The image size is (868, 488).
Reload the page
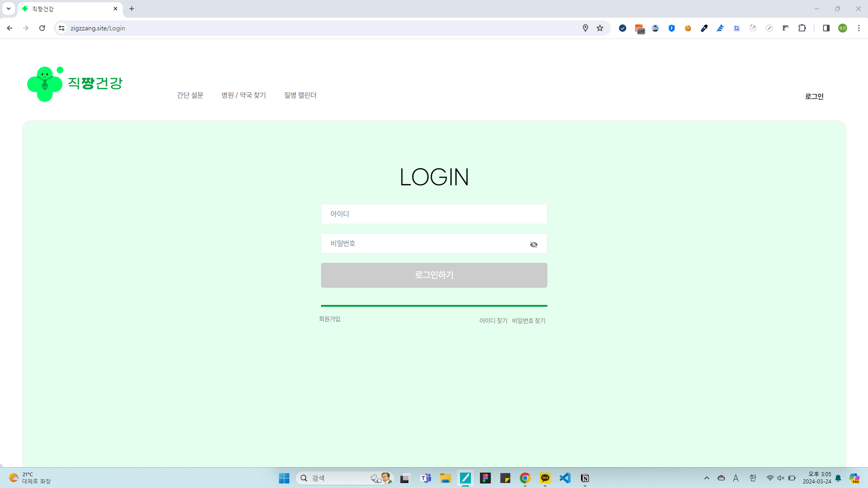point(42,28)
